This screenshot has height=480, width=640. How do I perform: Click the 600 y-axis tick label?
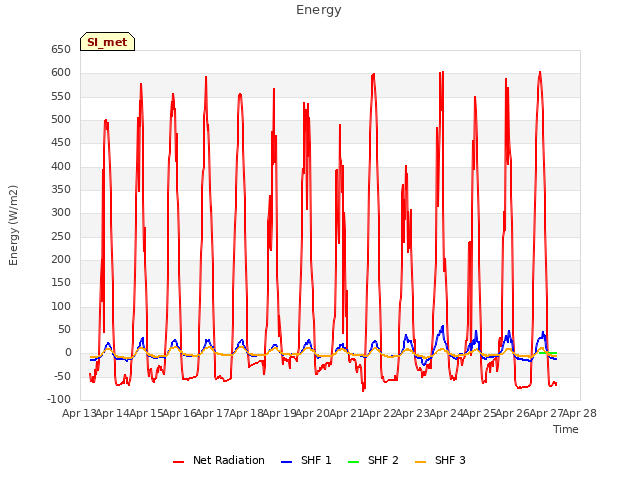[x=61, y=73]
